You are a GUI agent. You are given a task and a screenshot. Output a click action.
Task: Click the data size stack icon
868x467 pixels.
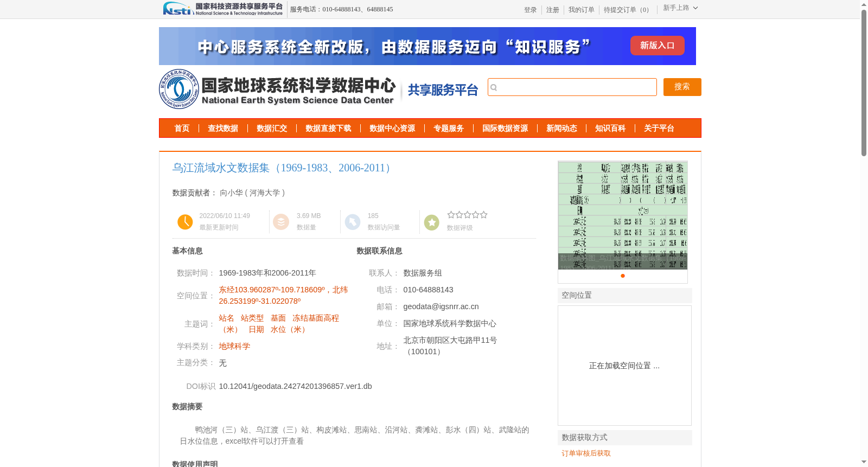pyautogui.click(x=281, y=222)
